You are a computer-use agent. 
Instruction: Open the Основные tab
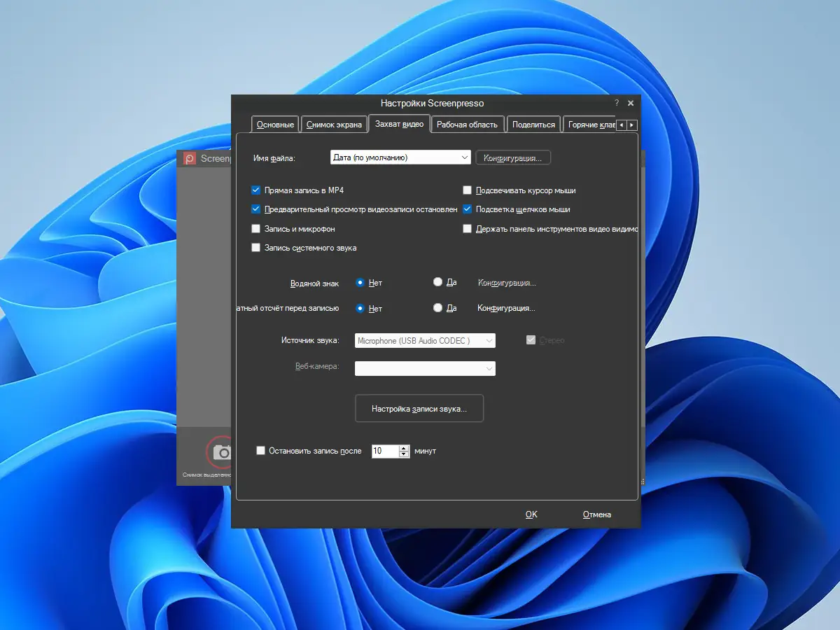[275, 125]
